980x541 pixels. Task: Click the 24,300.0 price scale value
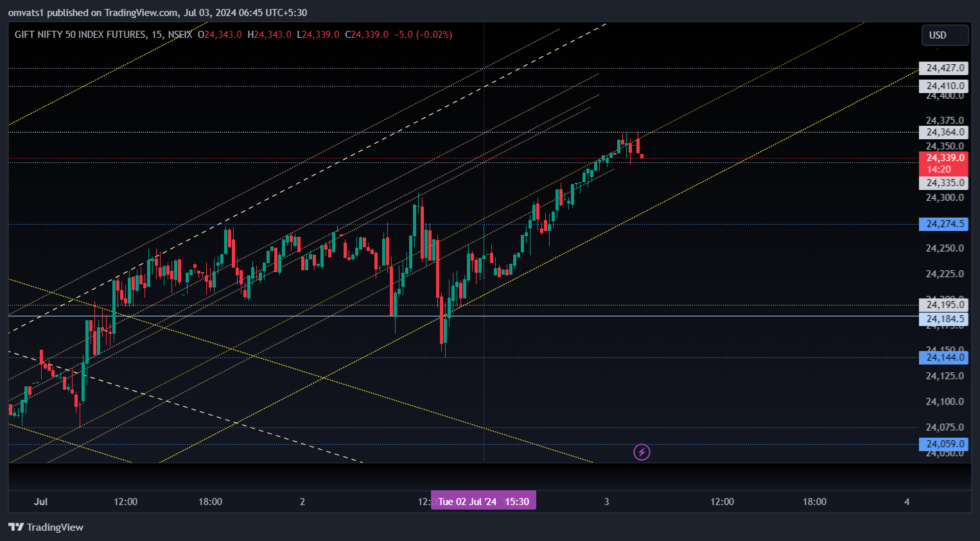(x=945, y=198)
